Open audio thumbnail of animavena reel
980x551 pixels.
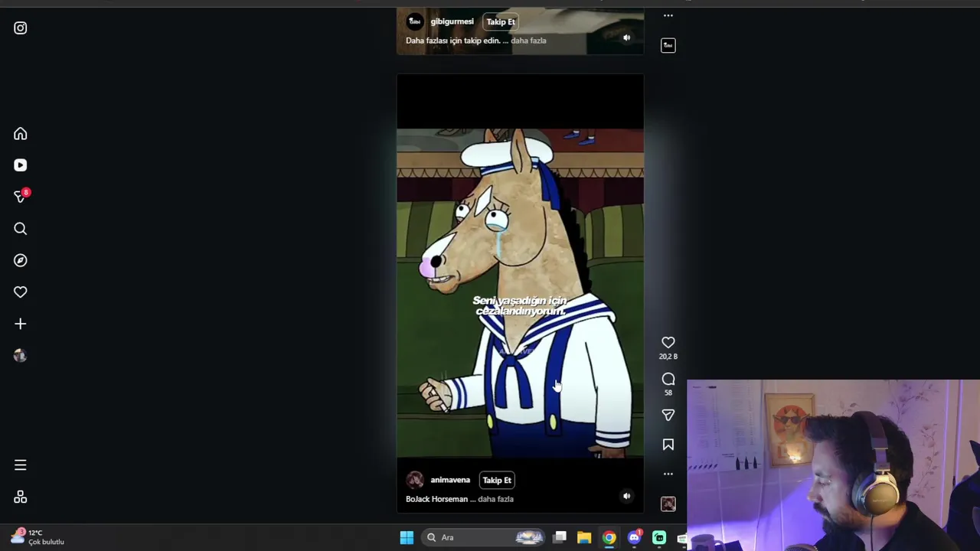coord(668,504)
